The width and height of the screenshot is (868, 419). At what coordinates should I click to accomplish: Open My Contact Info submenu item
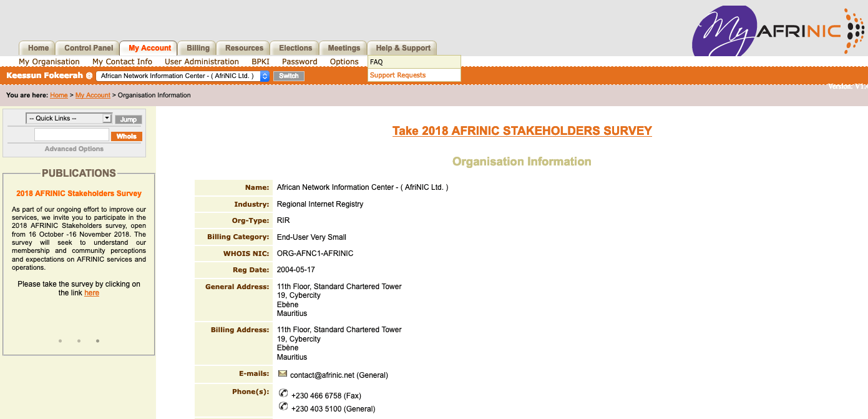122,62
